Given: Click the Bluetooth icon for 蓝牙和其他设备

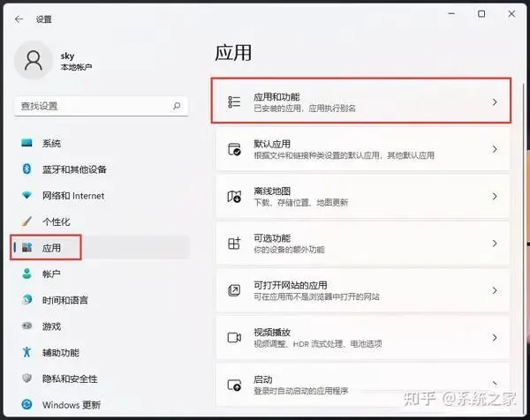Looking at the screenshot, I should tap(26, 169).
